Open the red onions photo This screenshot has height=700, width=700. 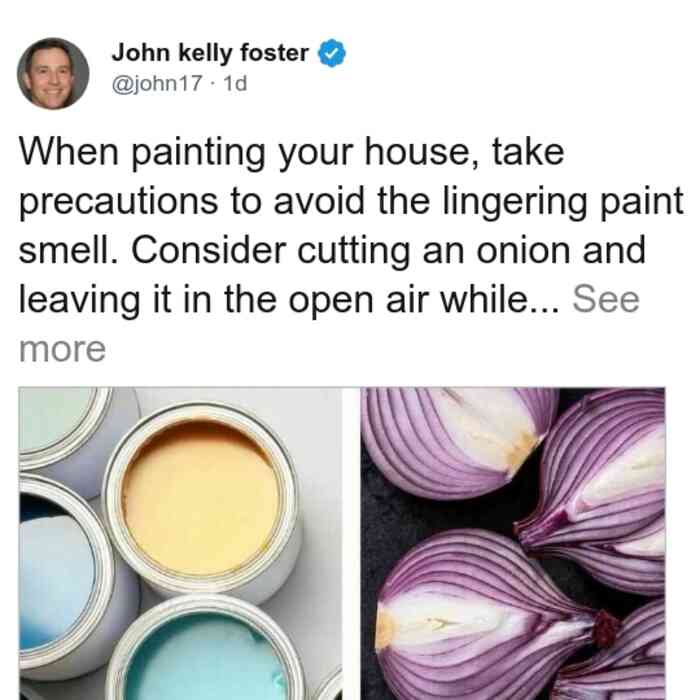click(x=513, y=543)
